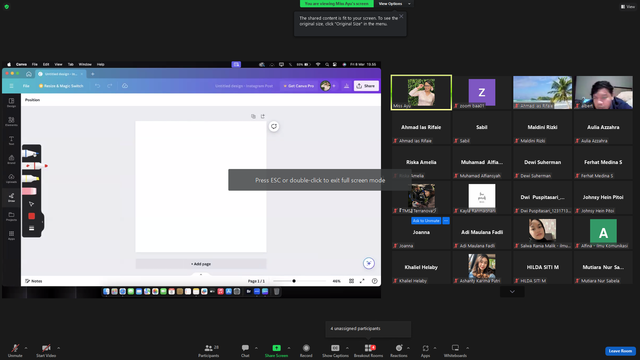Open the Design panel in Canva sidebar

coord(11,102)
